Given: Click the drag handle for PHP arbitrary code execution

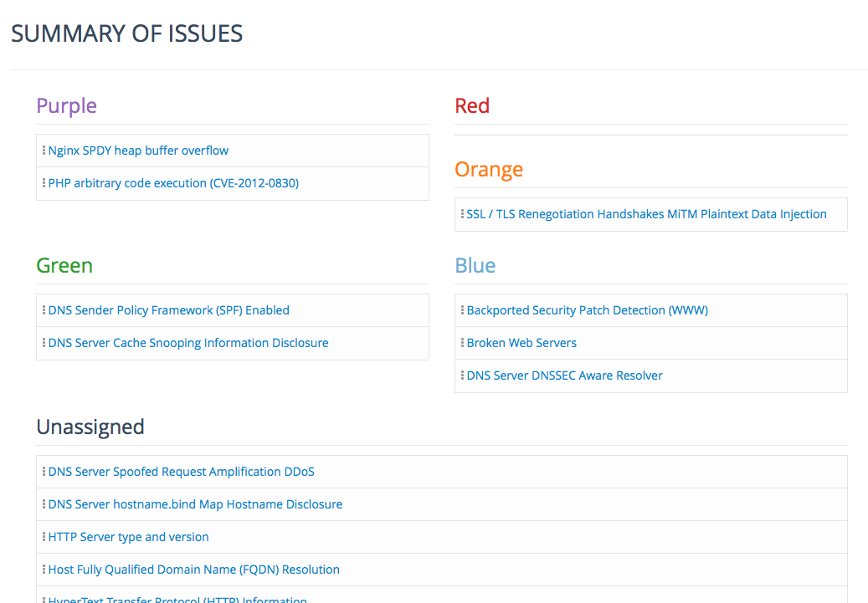Looking at the screenshot, I should 43,182.
